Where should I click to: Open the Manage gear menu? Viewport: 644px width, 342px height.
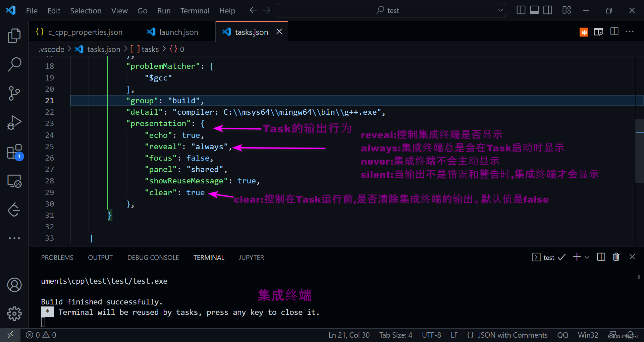pos(14,314)
